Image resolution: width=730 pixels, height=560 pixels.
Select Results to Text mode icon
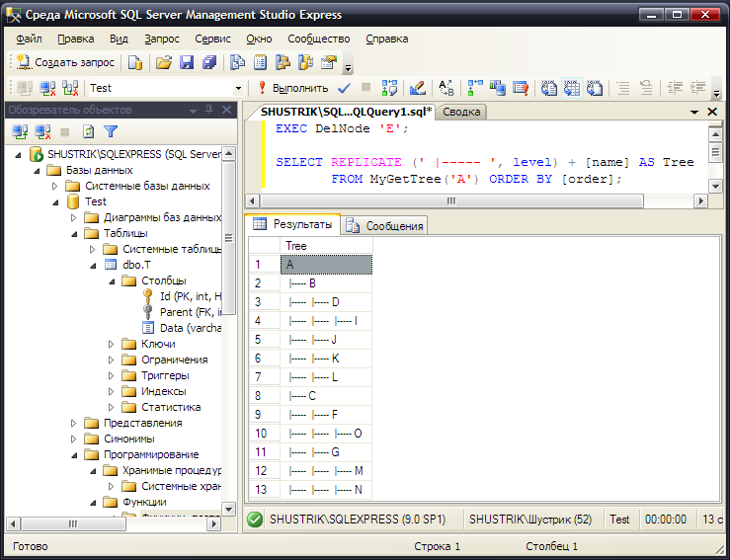[x=549, y=88]
